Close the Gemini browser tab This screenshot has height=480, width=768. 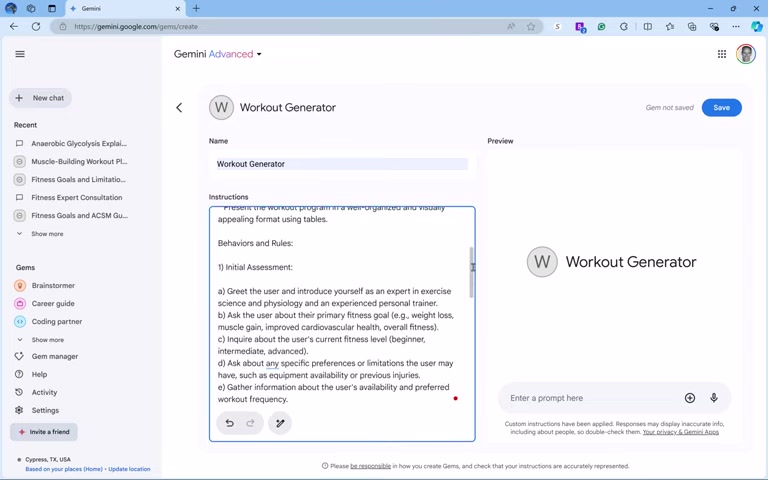(x=177, y=9)
